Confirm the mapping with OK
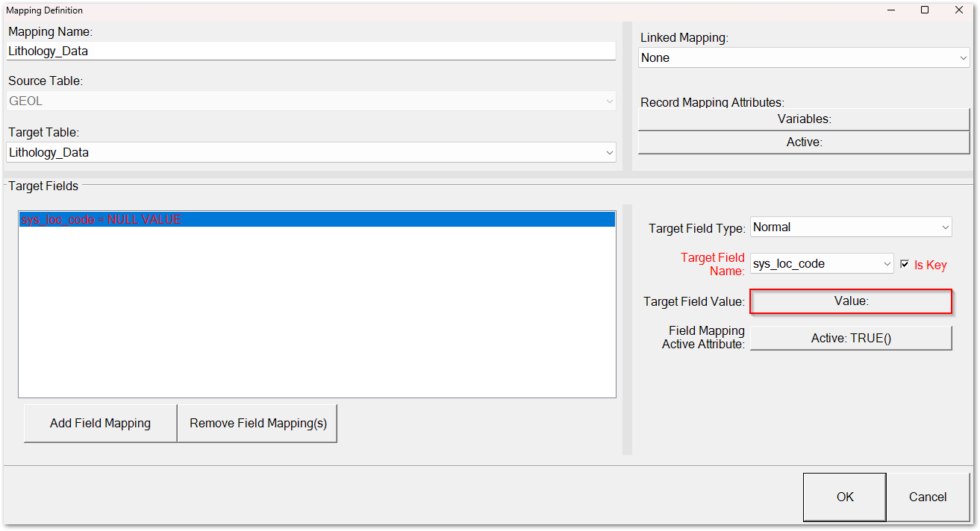 tap(844, 497)
